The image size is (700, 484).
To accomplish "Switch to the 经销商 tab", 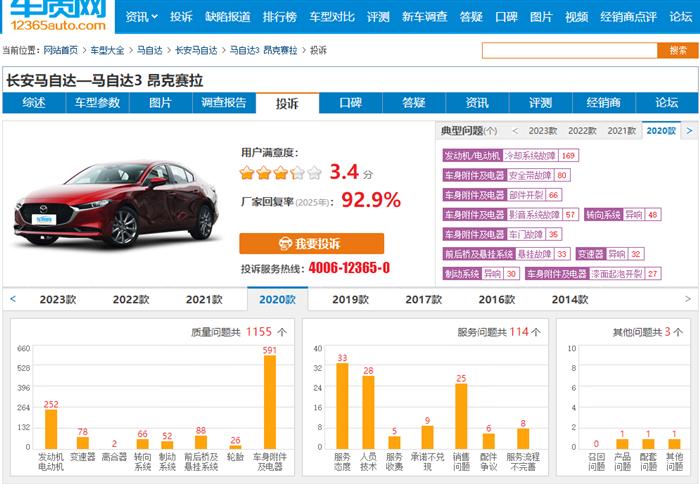I will click(604, 103).
